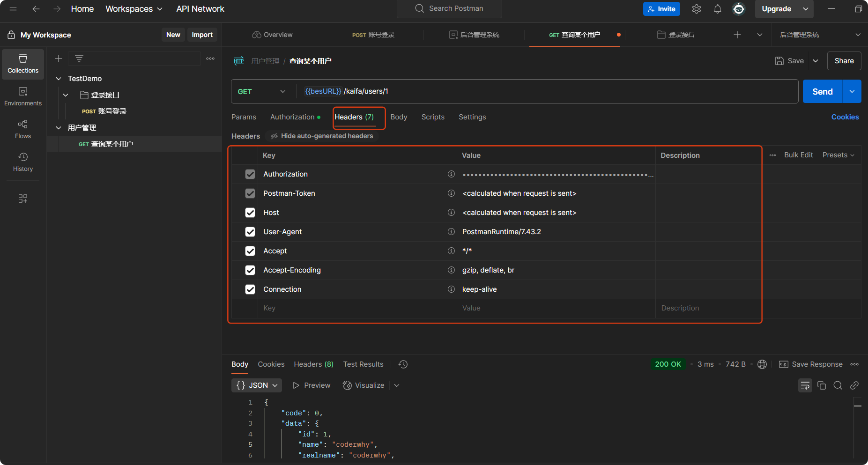Show info for User-Agent header

(451, 232)
